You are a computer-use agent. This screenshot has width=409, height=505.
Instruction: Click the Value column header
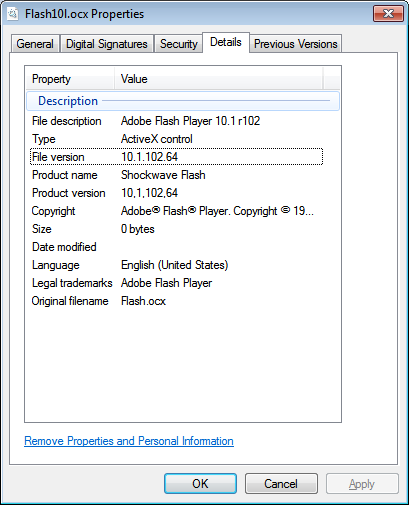pos(219,79)
